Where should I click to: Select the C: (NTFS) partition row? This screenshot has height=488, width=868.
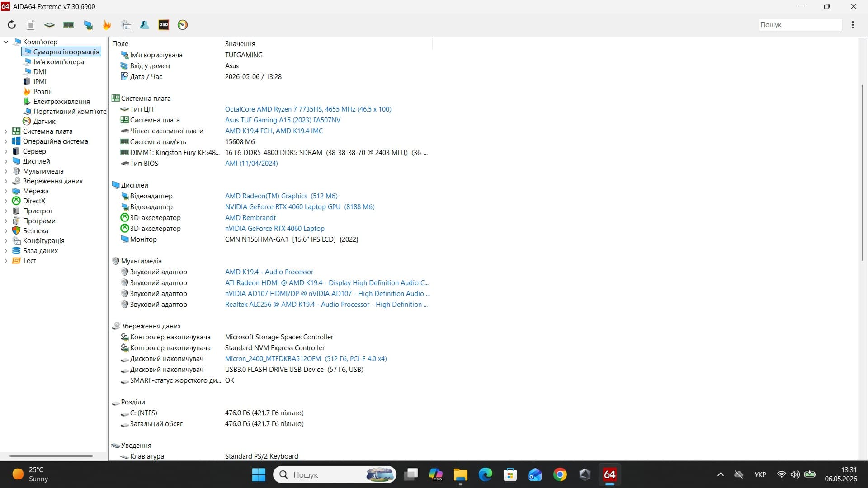coord(271,413)
